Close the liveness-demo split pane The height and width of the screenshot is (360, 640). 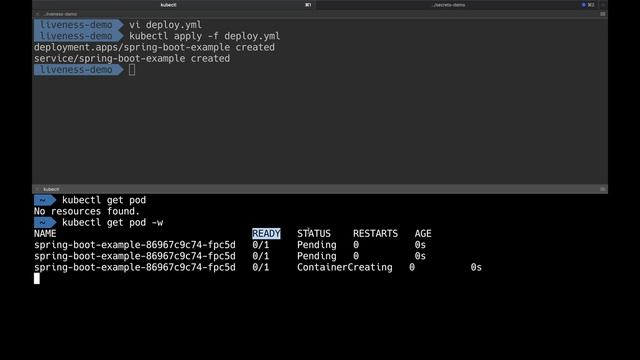pyautogui.click(x=38, y=14)
